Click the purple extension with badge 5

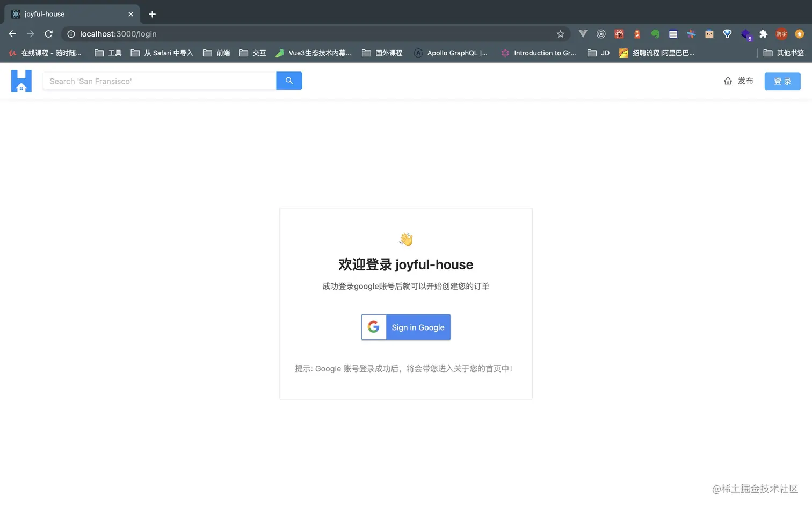(x=746, y=34)
